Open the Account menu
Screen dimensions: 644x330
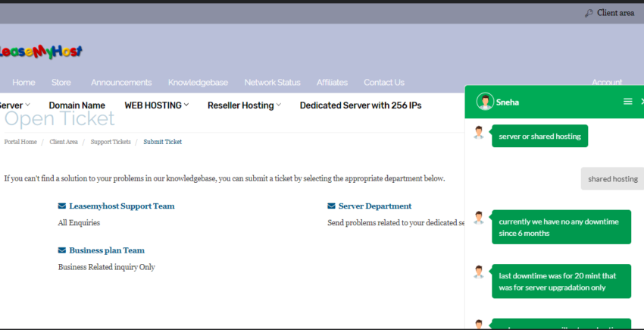[x=607, y=82]
